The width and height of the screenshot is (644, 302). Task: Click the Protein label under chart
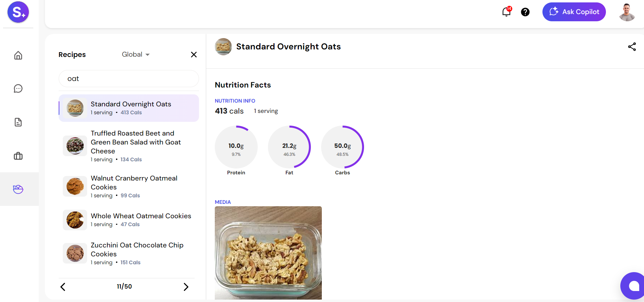coord(236,173)
